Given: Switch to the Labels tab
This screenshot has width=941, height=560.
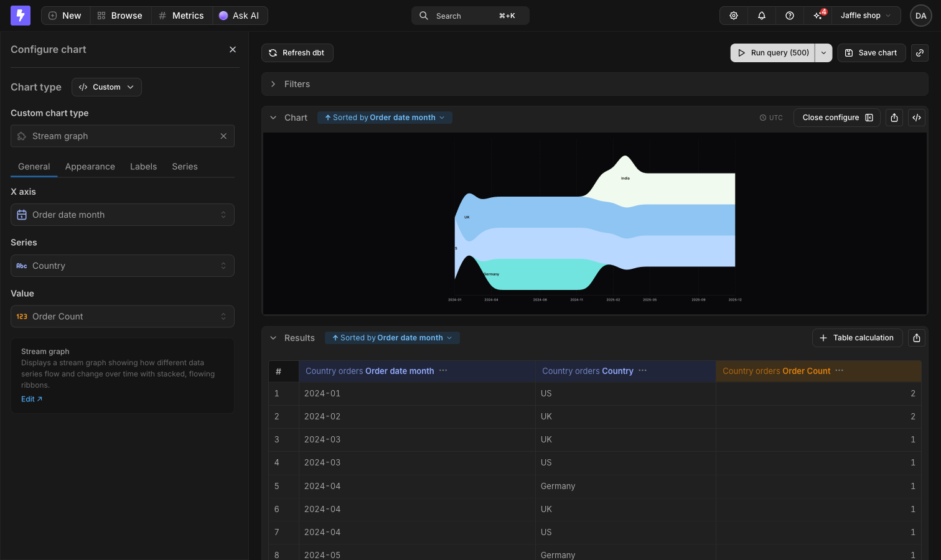Looking at the screenshot, I should 143,167.
